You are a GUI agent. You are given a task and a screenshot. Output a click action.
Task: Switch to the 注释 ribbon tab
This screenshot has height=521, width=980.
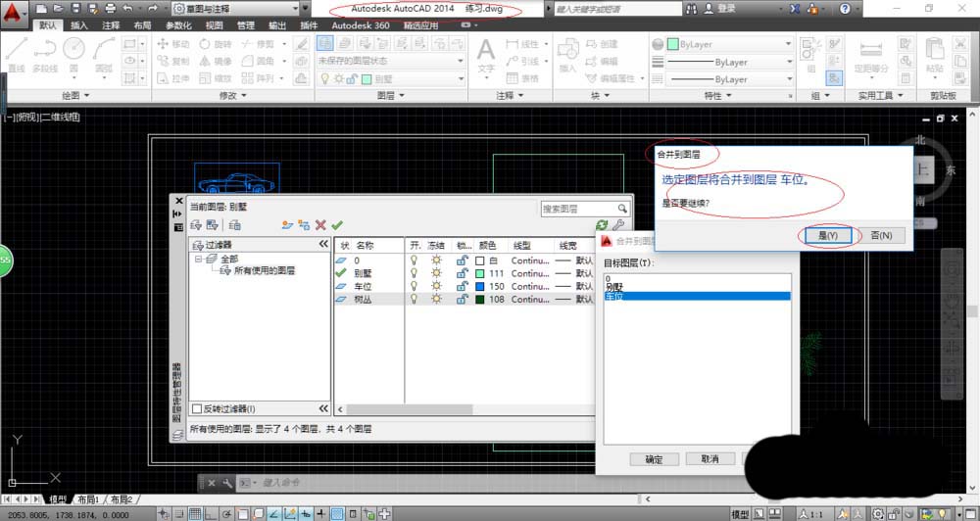(111, 25)
